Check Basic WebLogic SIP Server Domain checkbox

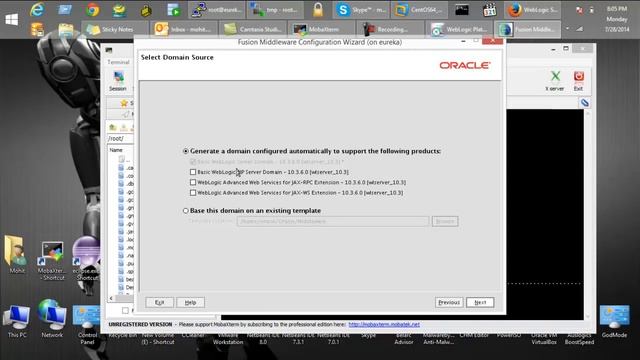(x=193, y=172)
